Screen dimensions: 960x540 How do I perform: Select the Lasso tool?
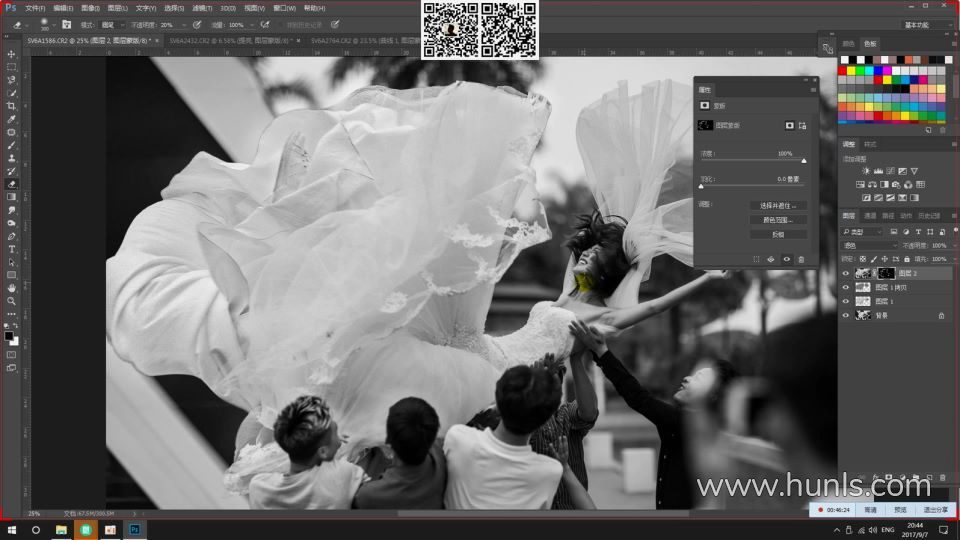12,80
